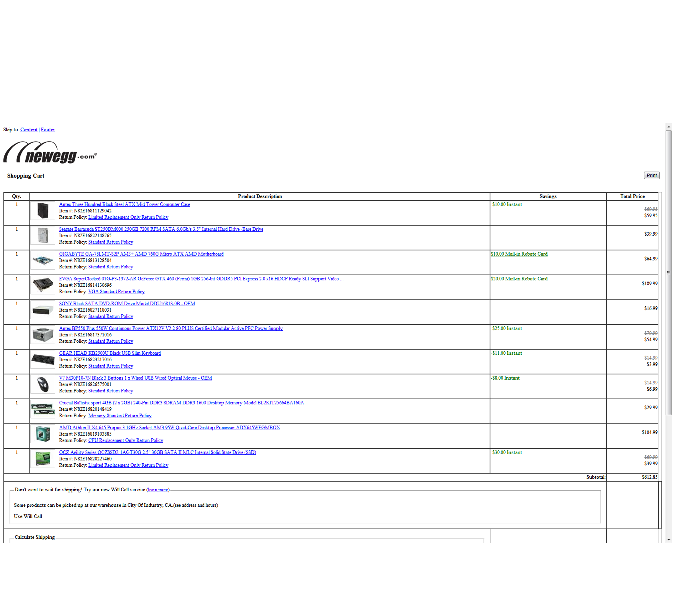Open OCZ Agility Series SSD link
The width and height of the screenshot is (680, 616).
point(158,452)
